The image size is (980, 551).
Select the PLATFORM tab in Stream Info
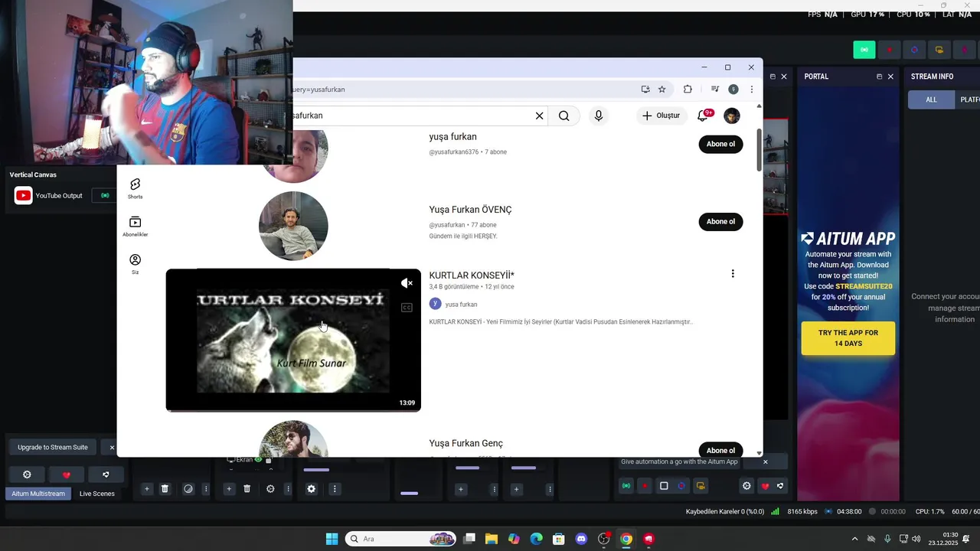click(x=968, y=99)
